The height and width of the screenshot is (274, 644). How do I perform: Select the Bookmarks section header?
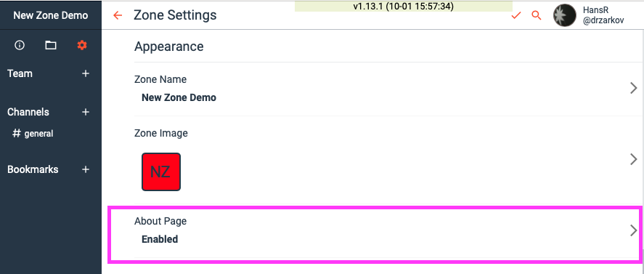pyautogui.click(x=33, y=169)
